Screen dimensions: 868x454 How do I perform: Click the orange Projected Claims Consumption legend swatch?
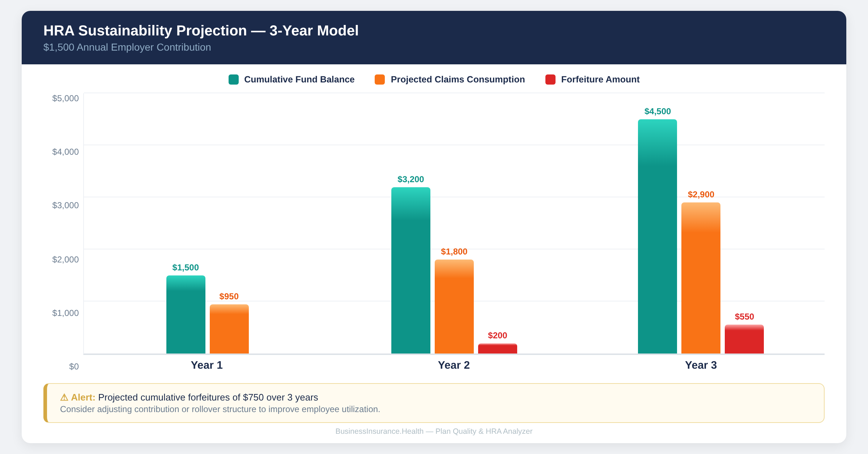(x=380, y=80)
